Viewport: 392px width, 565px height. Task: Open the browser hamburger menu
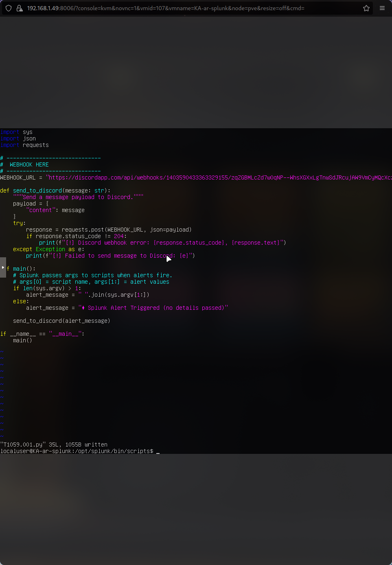pyautogui.click(x=382, y=8)
